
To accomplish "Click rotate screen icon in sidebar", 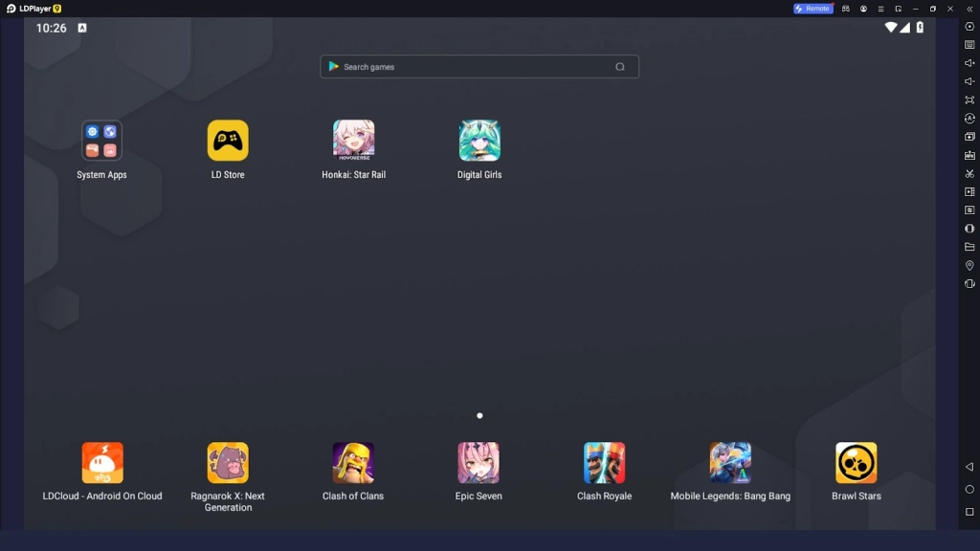I will [x=969, y=283].
